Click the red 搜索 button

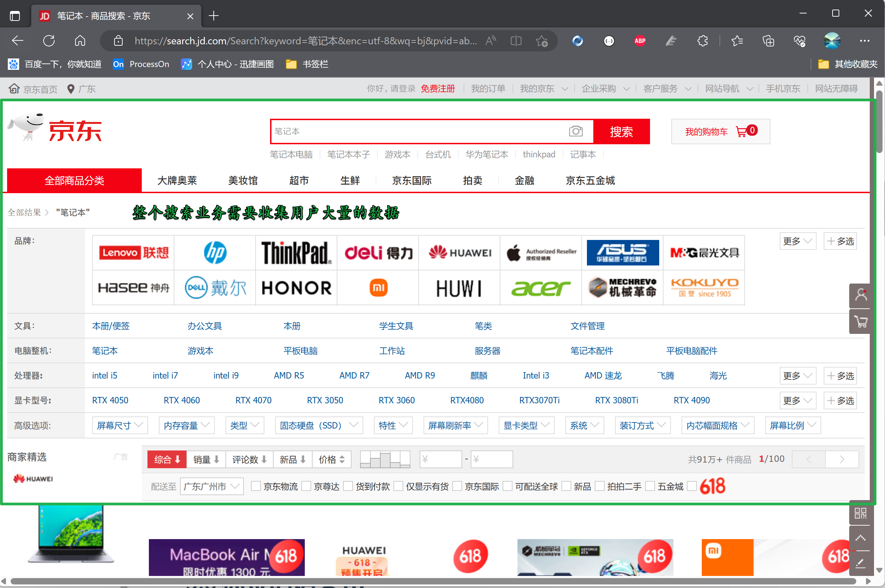tap(621, 131)
